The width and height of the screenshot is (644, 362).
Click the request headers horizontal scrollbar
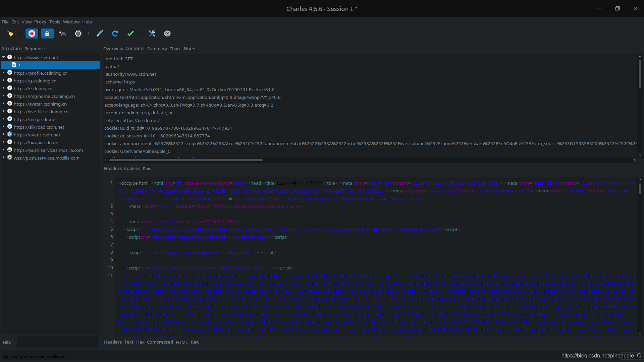[186, 161]
